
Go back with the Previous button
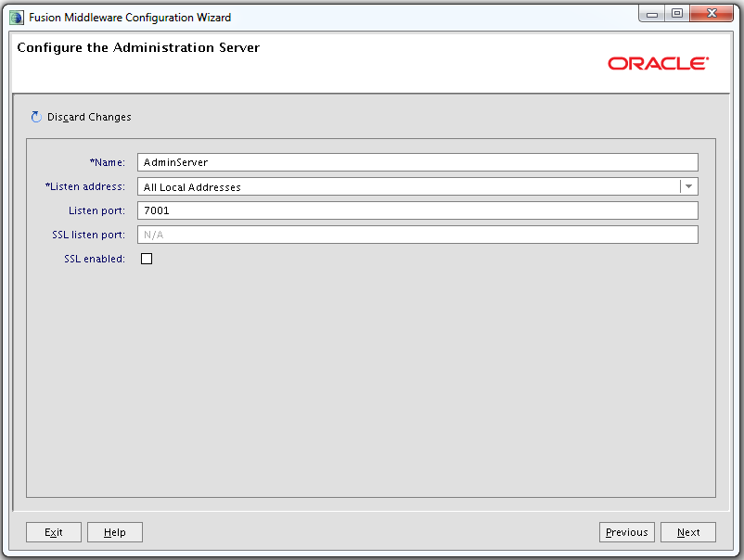[x=627, y=532]
